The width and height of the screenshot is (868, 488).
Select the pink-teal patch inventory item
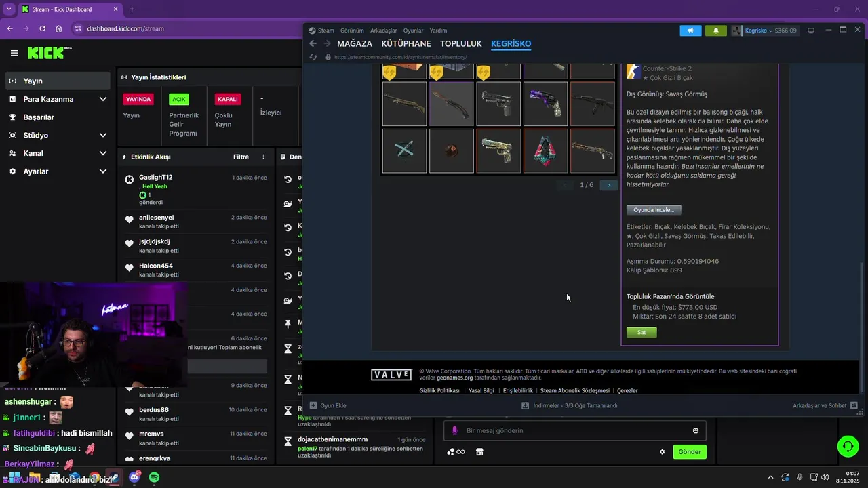(x=545, y=150)
